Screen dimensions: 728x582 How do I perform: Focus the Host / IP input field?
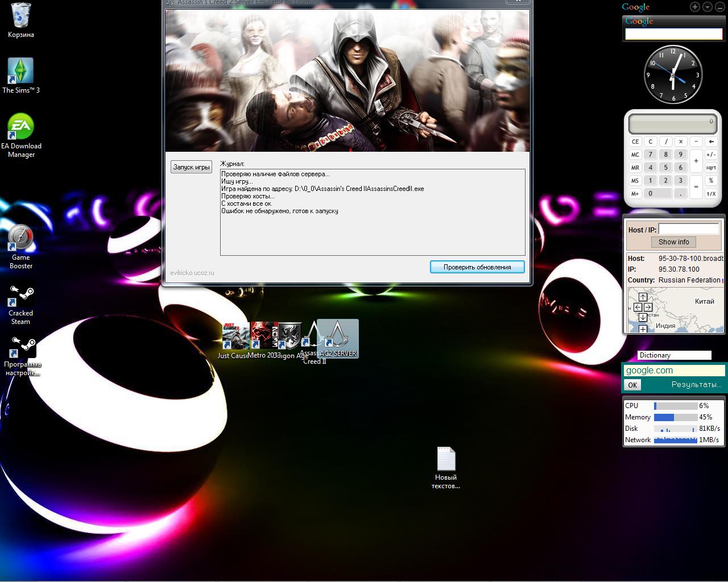click(x=689, y=229)
